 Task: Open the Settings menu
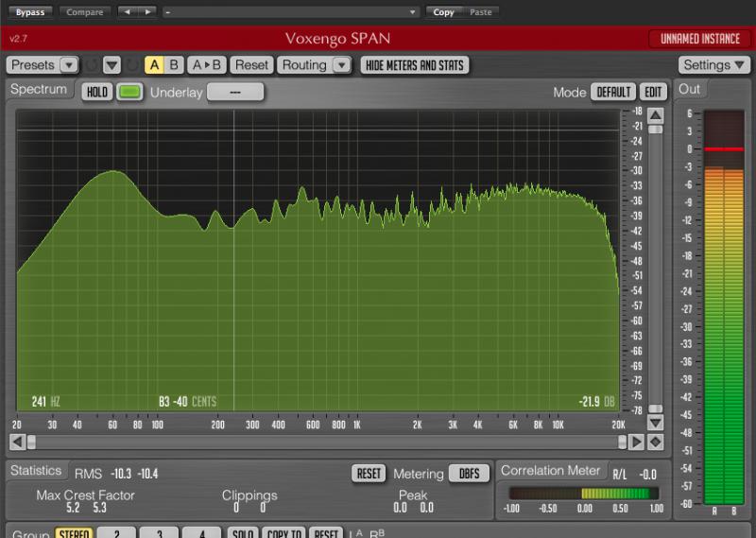(714, 64)
